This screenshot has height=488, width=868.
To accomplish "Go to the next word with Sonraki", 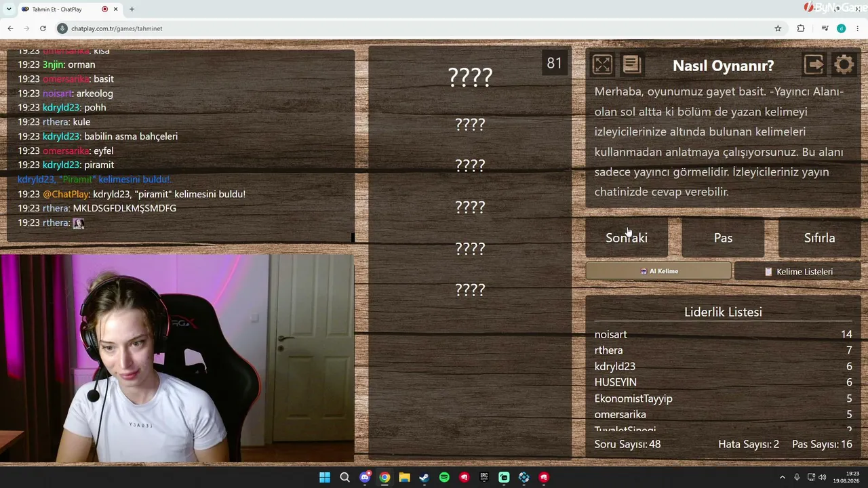I will coord(627,238).
